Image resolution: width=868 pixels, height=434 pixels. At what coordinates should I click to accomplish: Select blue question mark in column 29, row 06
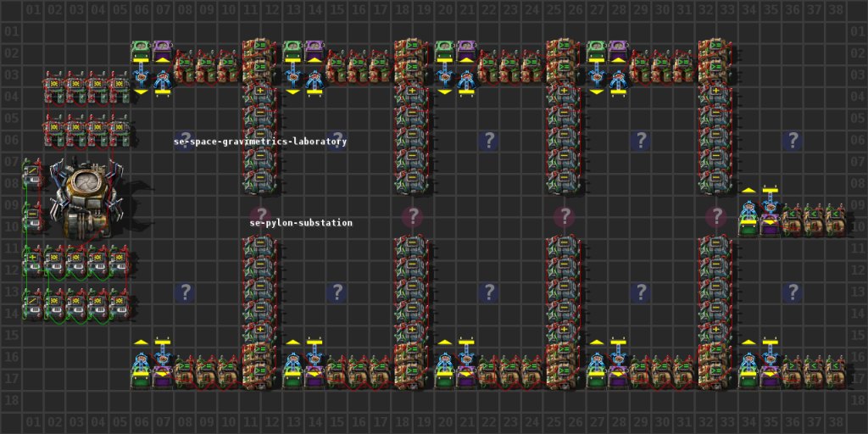tap(640, 141)
